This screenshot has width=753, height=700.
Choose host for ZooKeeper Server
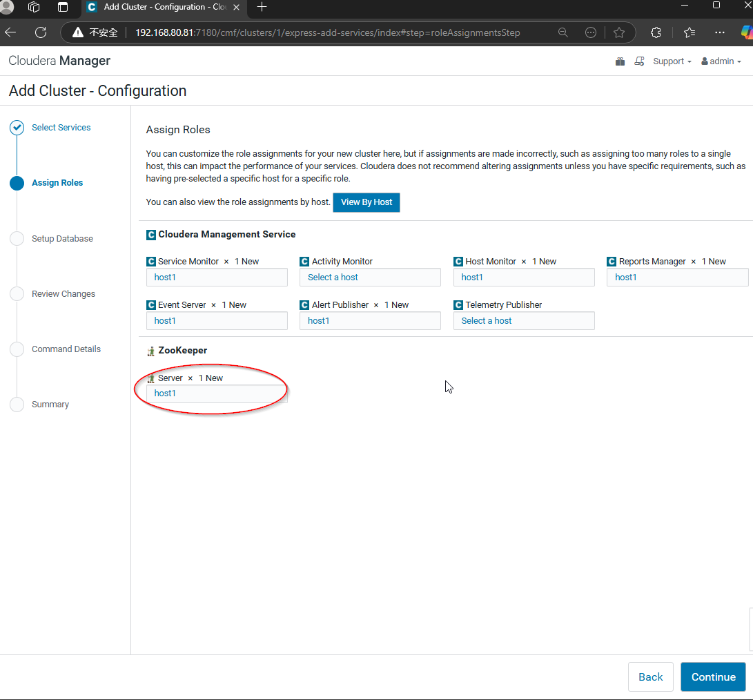coord(217,393)
